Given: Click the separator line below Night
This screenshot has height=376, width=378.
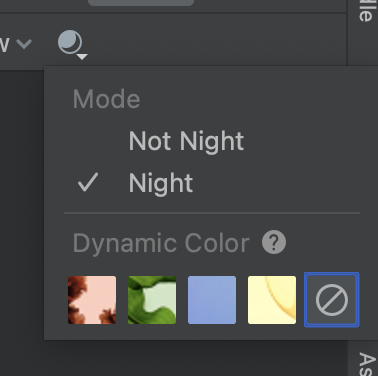Looking at the screenshot, I should (212, 212).
